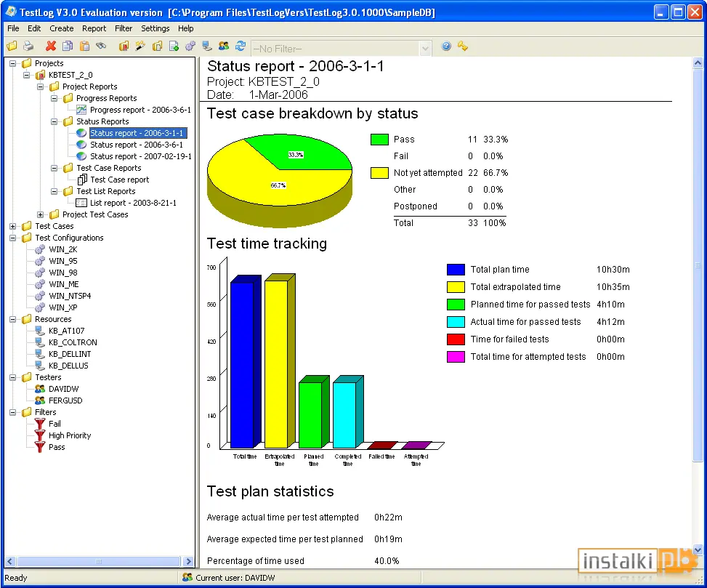
Task: Select Status report - 2006-3-6-1
Action: pos(136,145)
